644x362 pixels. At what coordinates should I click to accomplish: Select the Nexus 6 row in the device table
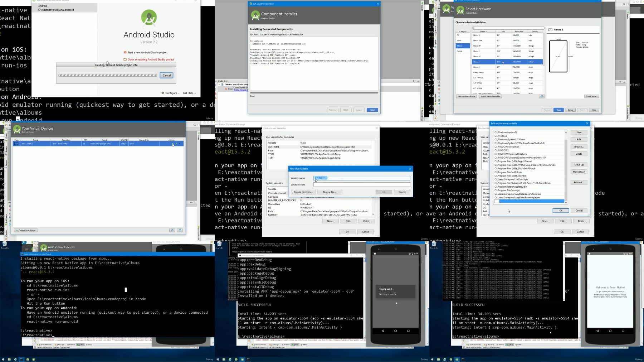click(507, 51)
